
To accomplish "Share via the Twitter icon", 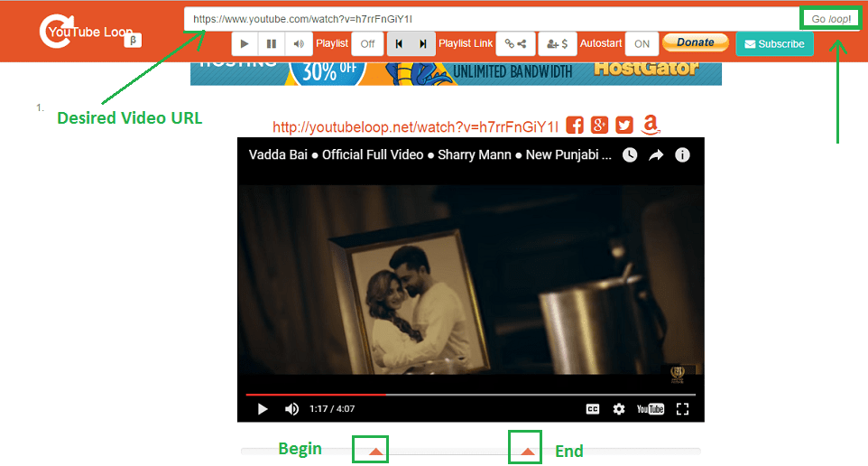I will pos(624,126).
